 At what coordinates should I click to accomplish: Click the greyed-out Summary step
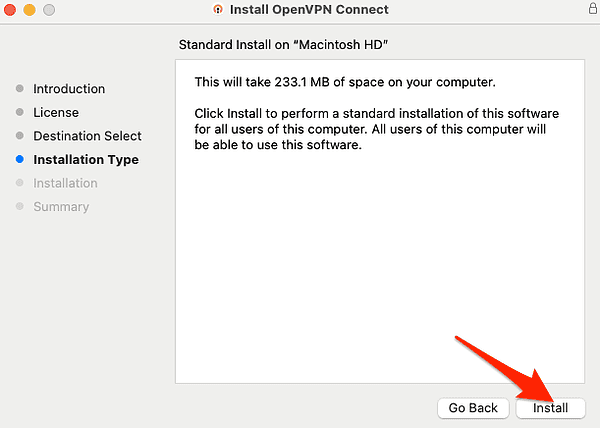click(61, 207)
